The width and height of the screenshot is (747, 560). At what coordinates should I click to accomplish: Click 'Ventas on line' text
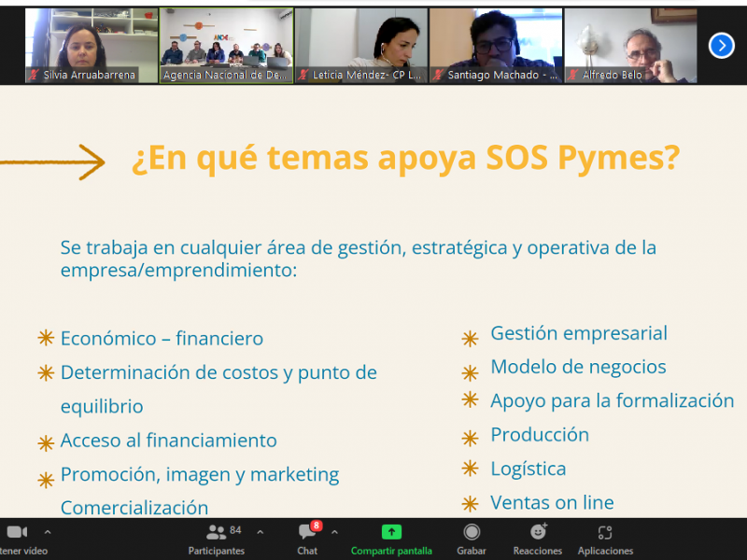coord(552,503)
